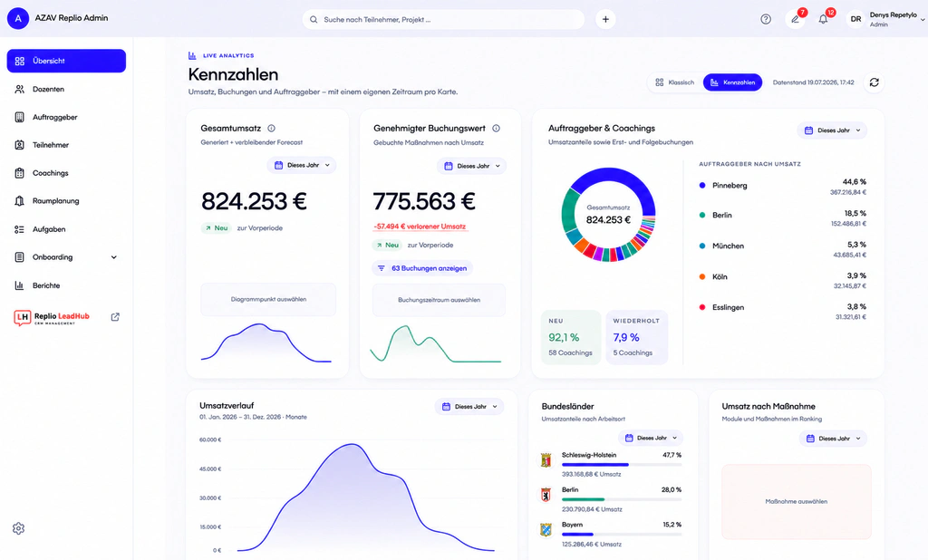Viewport: 928px width, 560px height.
Task: Open the pencil notes icon with badge 7
Action: (795, 19)
